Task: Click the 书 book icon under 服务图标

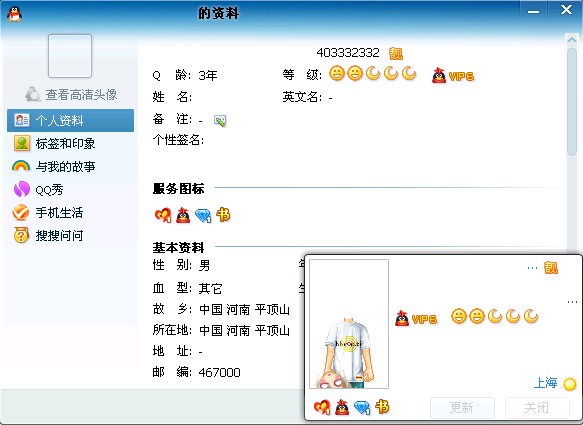Action: 223,215
